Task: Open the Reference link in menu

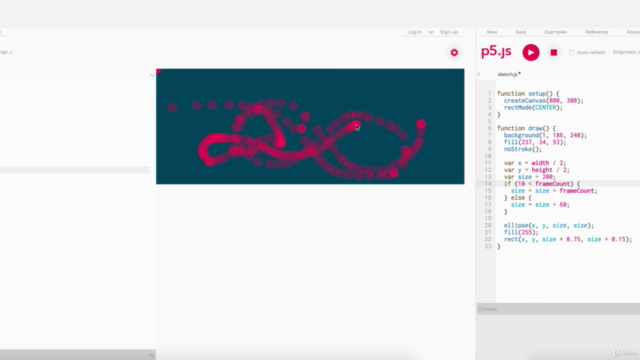Action: [596, 32]
